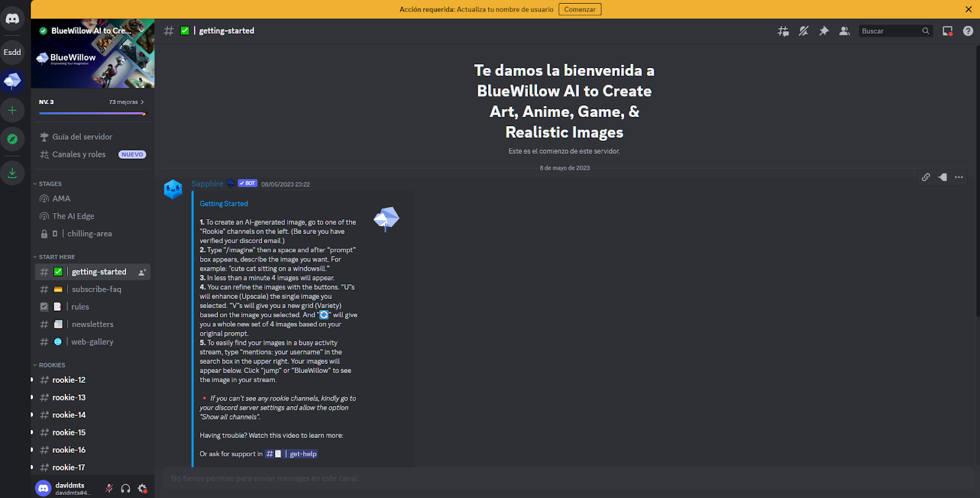980x498 pixels.
Task: Open the rules channel
Action: point(92,307)
